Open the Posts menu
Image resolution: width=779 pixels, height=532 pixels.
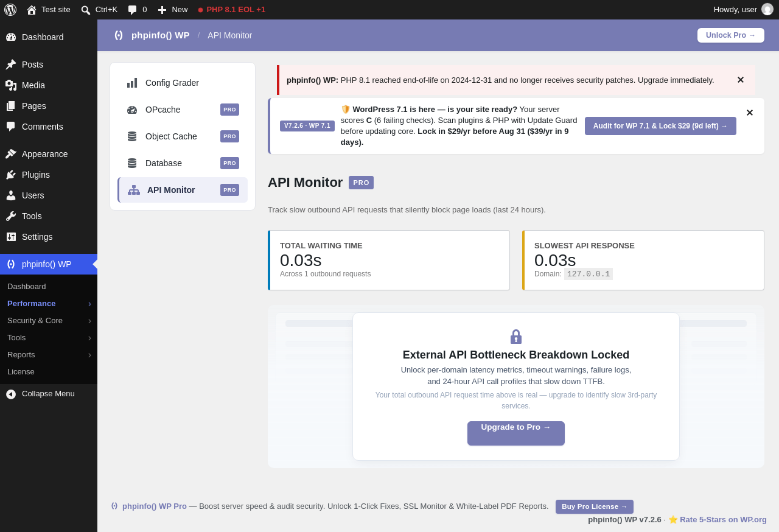(x=49, y=65)
